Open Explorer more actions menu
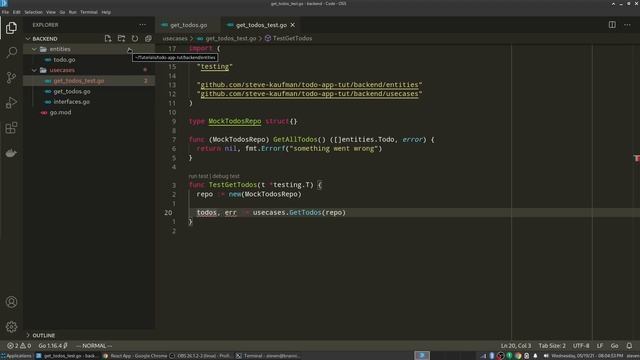The width and height of the screenshot is (640, 360). 142,25
